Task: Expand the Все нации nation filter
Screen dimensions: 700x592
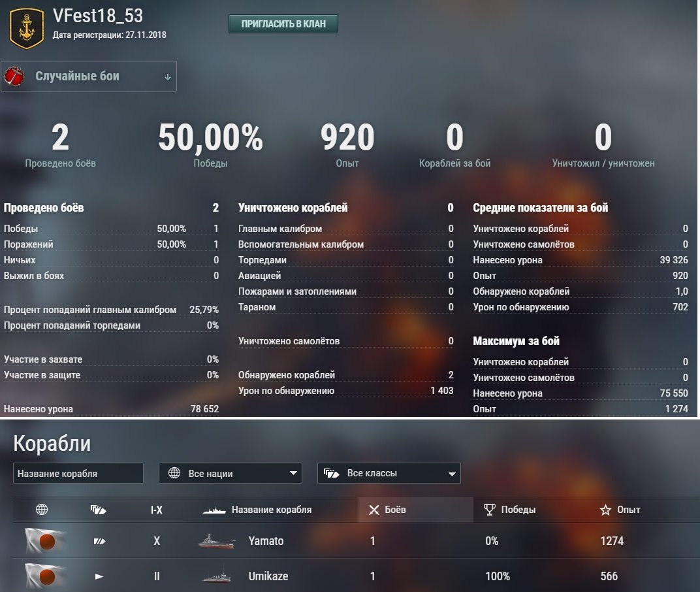Action: pyautogui.click(x=231, y=473)
